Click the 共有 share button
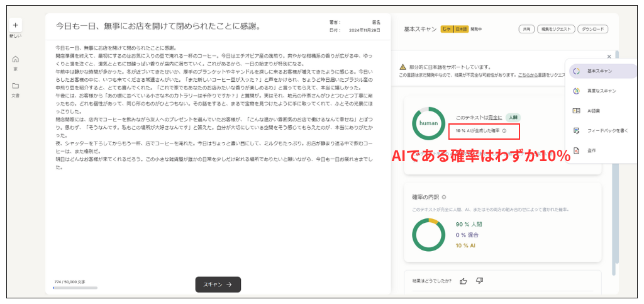Image resolution: width=644 pixels, height=304 pixels. 526,29
